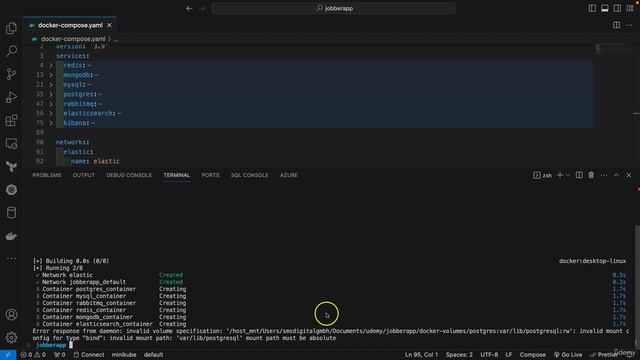
Task: Go forward with navigation arrow
Action: coord(202,8)
